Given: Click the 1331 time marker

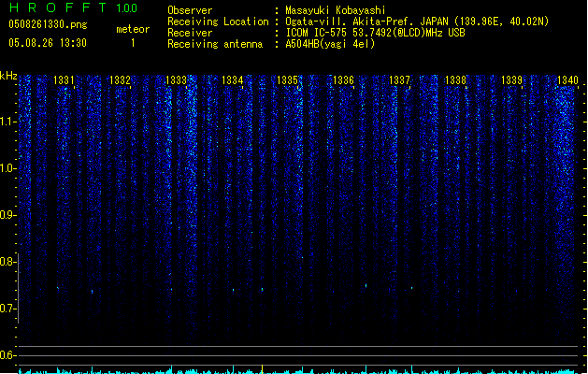Looking at the screenshot, I should point(64,79).
